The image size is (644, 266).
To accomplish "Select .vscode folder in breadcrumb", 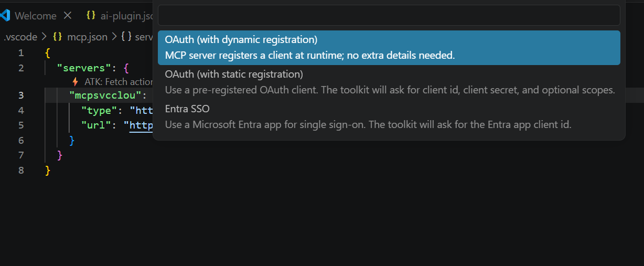I will click(x=20, y=37).
